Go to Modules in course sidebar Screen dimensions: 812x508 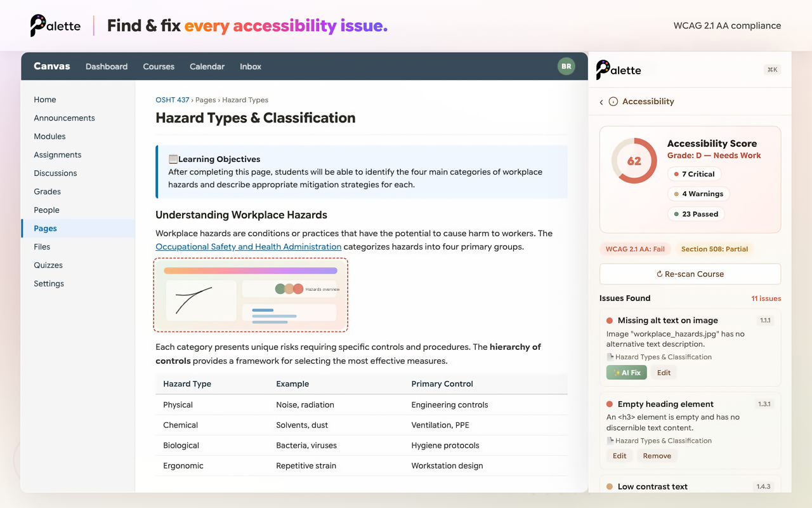point(78,137)
